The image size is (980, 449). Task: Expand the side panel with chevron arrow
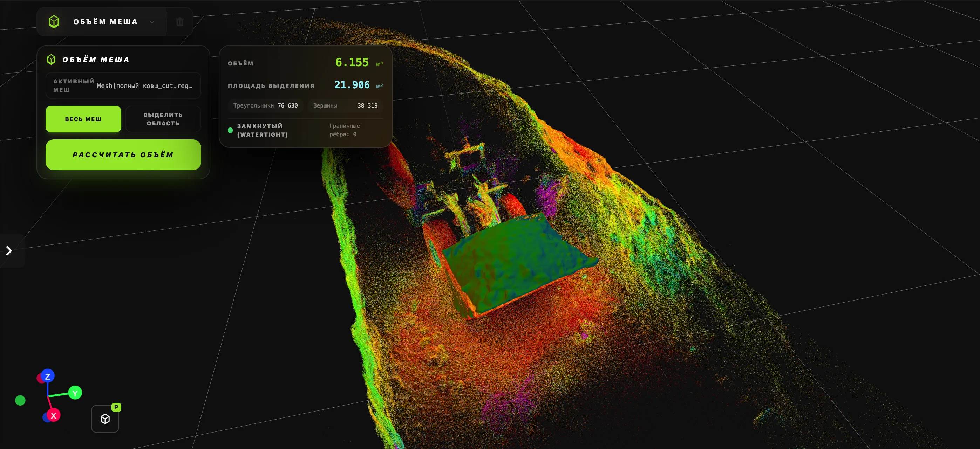click(x=9, y=250)
